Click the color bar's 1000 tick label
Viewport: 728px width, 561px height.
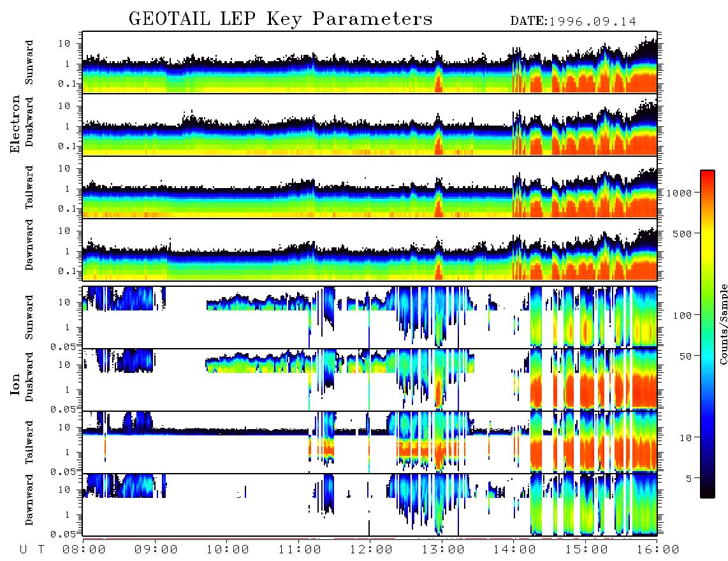(679, 193)
